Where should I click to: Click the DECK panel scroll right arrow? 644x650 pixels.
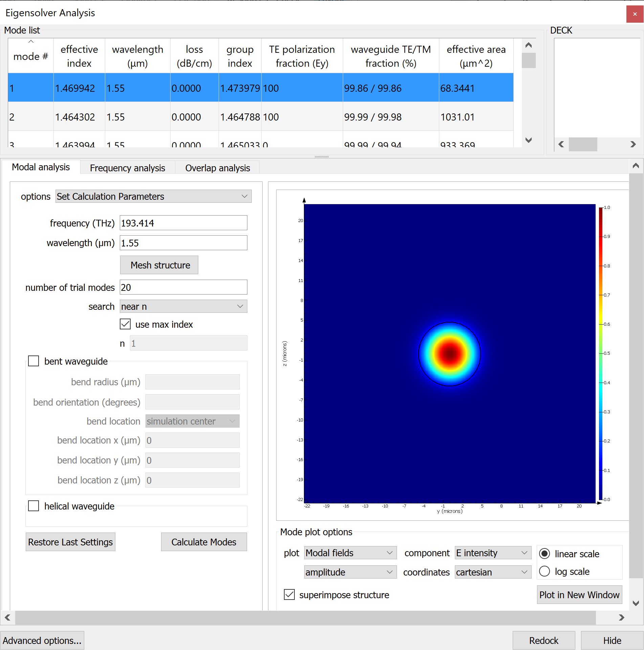pyautogui.click(x=633, y=144)
